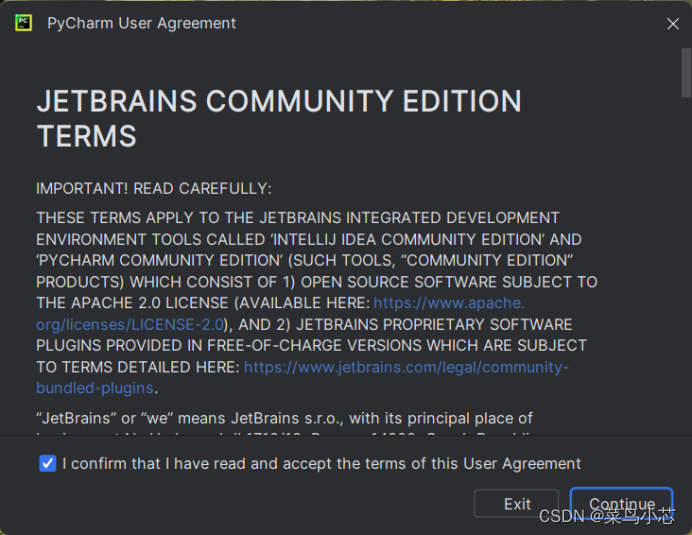The width and height of the screenshot is (692, 535).
Task: Click the heading 'JETBRAINS COMMUNITY EDITION TERMS'
Action: [279, 118]
